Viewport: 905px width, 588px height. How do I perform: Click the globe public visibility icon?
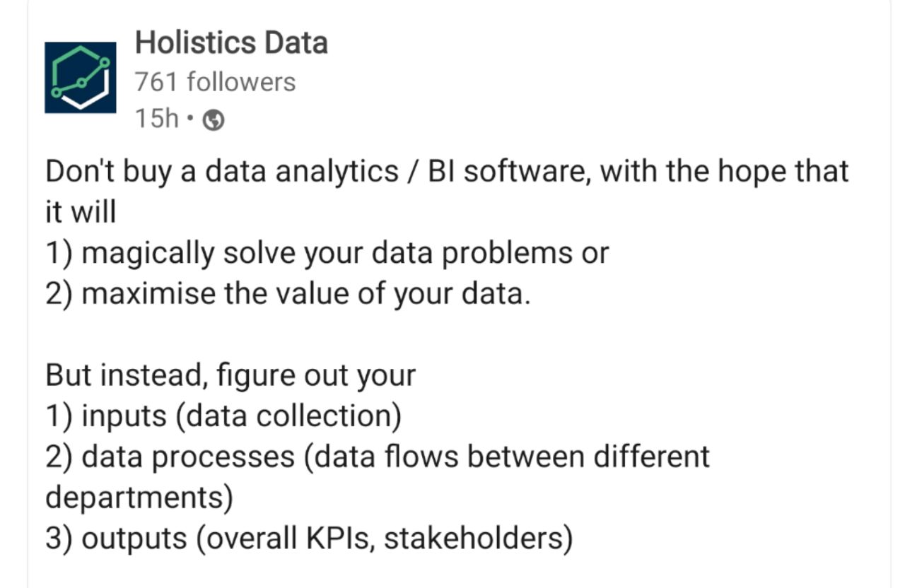pos(214,121)
